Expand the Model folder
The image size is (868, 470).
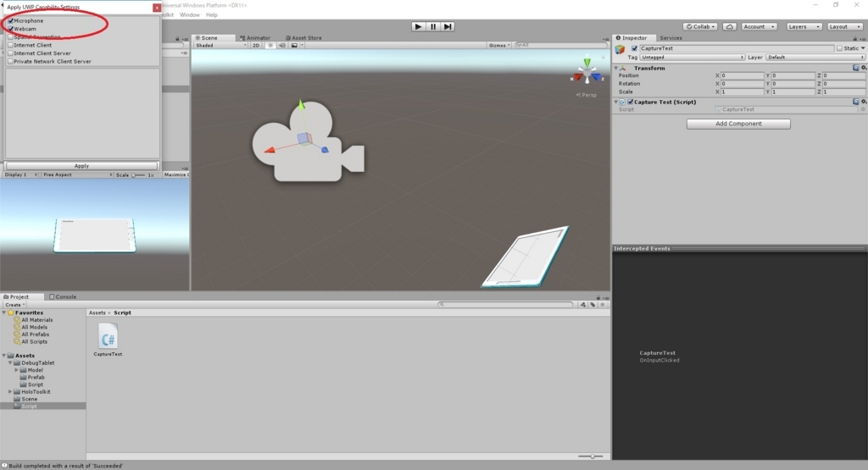tap(17, 370)
